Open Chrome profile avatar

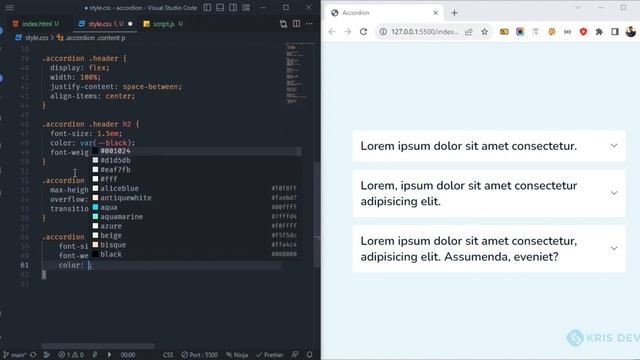pos(631,32)
